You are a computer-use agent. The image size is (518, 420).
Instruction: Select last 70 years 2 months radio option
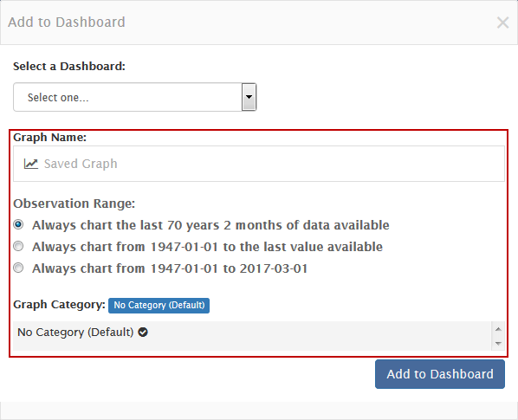(x=18, y=224)
